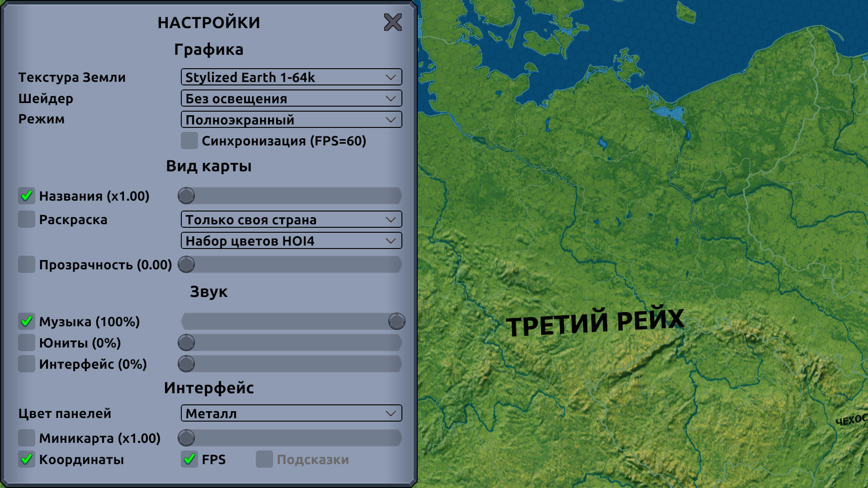Enable the Юниты sound checkbox
The width and height of the screenshot is (868, 488).
27,343
